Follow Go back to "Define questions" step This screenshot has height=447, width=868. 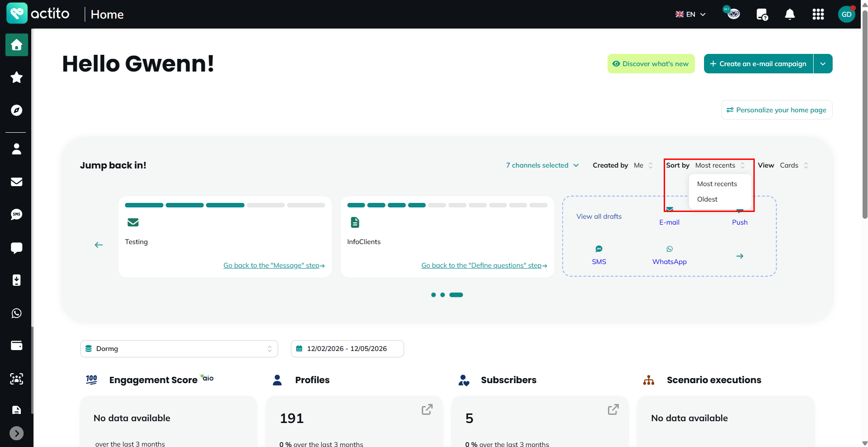click(x=484, y=265)
